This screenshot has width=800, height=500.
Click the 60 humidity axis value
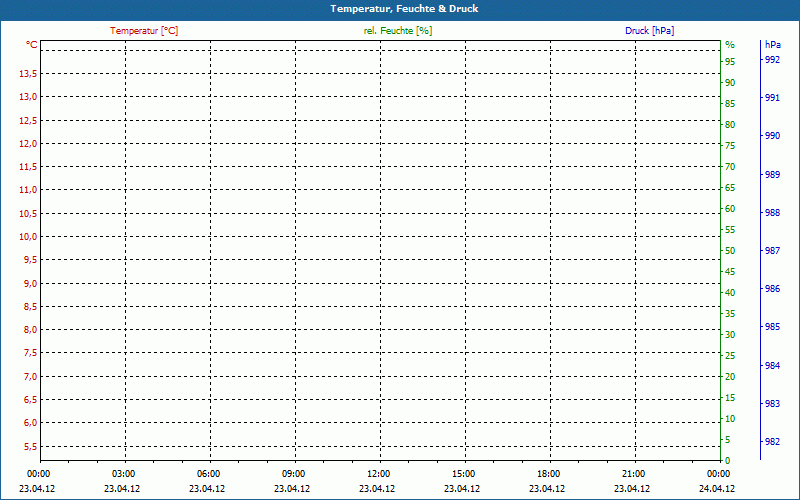coord(730,209)
